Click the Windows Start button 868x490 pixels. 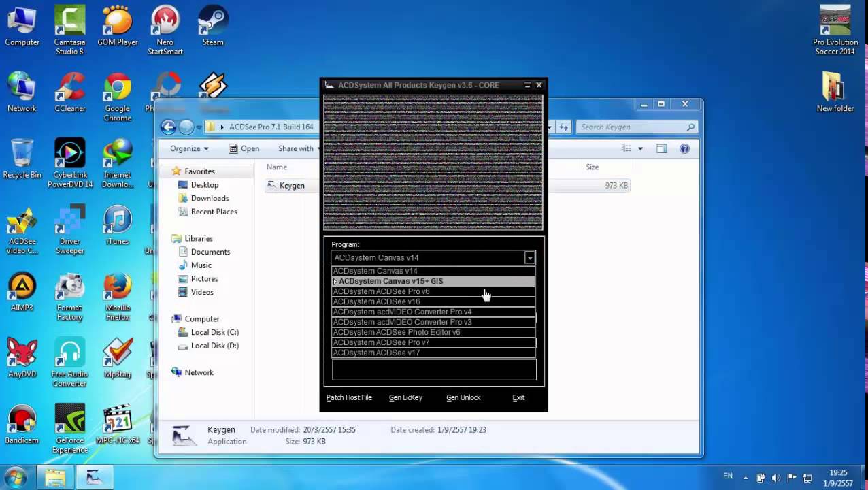pos(16,476)
